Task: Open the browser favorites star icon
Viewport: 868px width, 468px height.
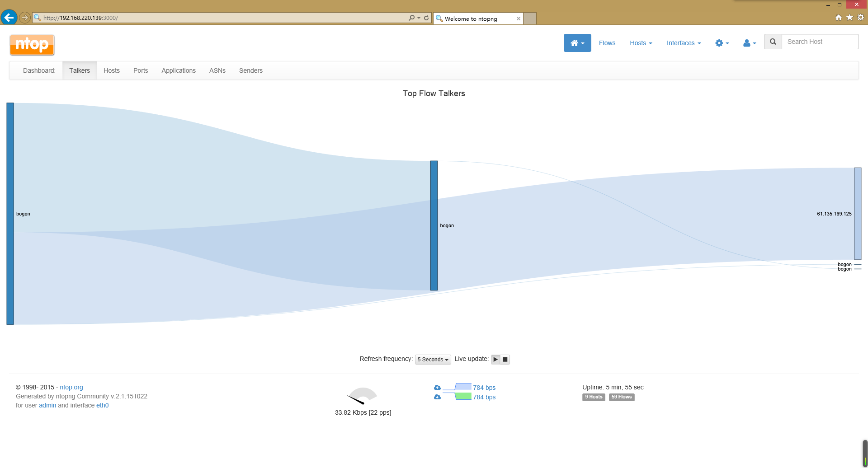Action: point(849,17)
